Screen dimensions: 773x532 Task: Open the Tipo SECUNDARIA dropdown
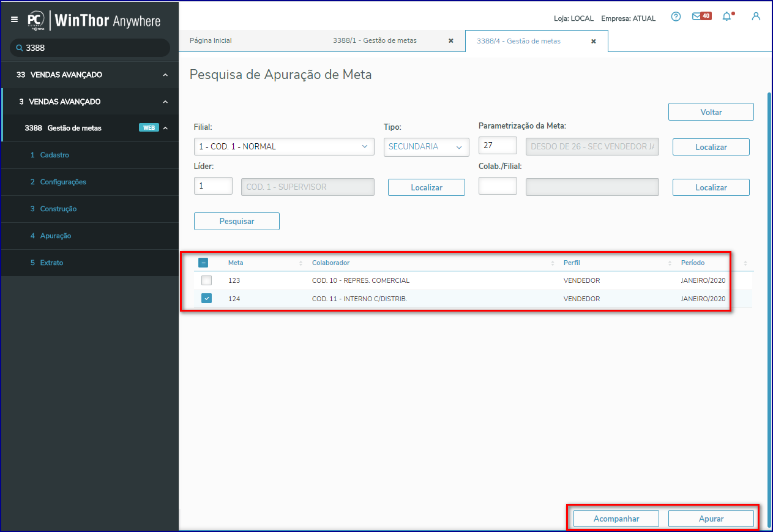point(427,147)
